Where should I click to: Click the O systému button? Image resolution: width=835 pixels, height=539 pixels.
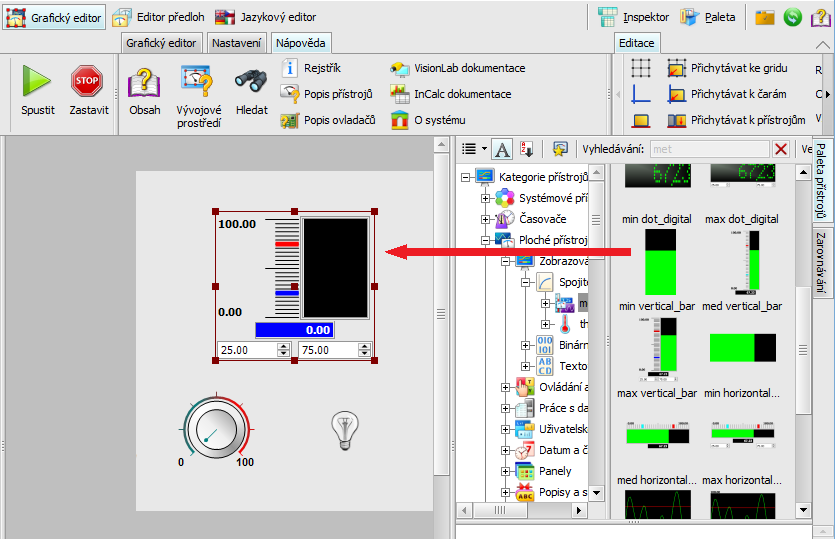(428, 120)
